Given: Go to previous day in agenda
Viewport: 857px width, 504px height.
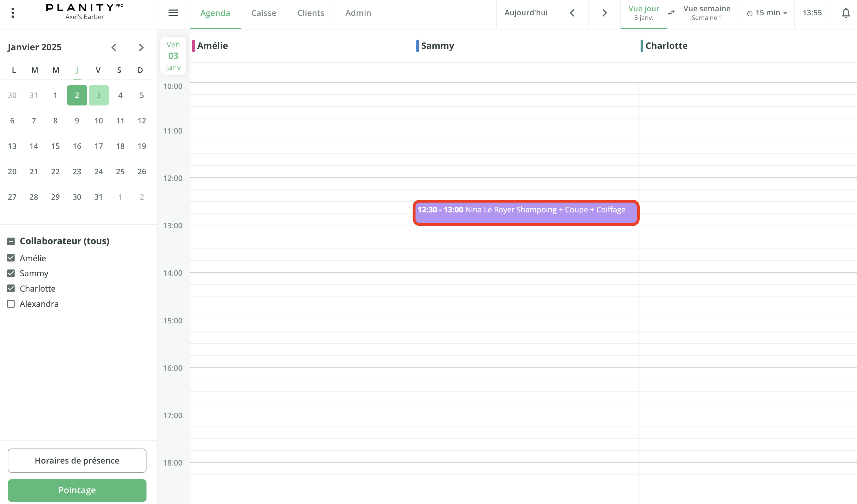Looking at the screenshot, I should click(x=572, y=13).
